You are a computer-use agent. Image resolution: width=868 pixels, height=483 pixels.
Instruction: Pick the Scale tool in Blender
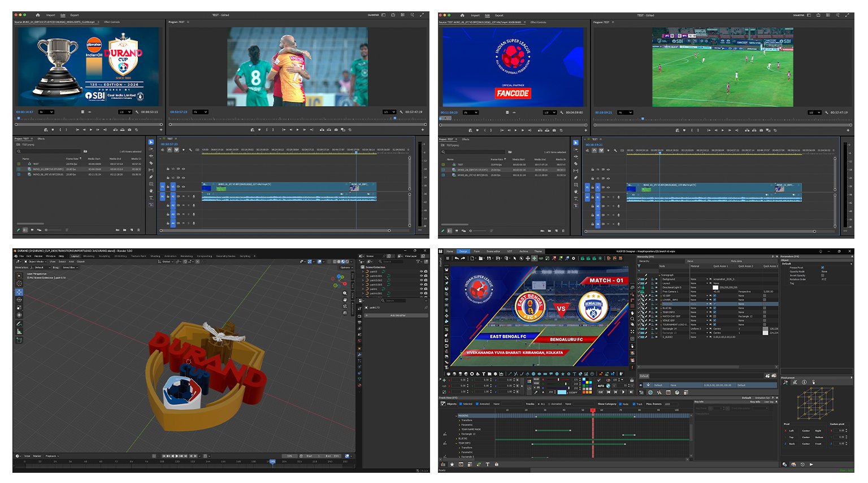coord(19,307)
